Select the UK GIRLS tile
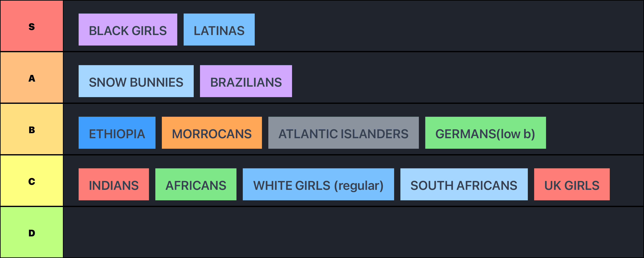The height and width of the screenshot is (258, 644). click(x=572, y=184)
